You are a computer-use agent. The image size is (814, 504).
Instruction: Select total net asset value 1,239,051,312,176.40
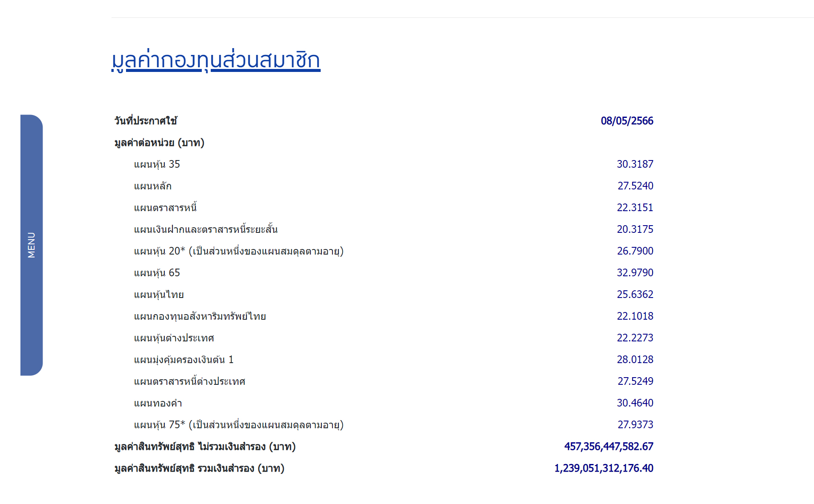603,468
